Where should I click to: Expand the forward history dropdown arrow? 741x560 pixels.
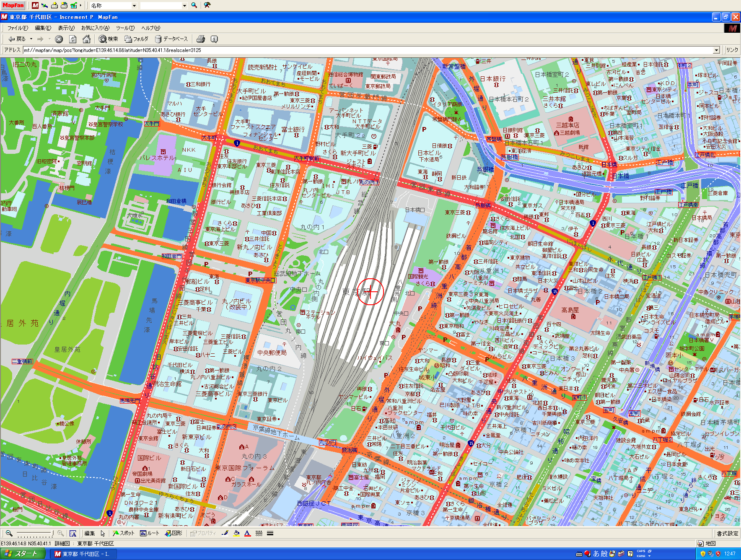[x=49, y=39]
